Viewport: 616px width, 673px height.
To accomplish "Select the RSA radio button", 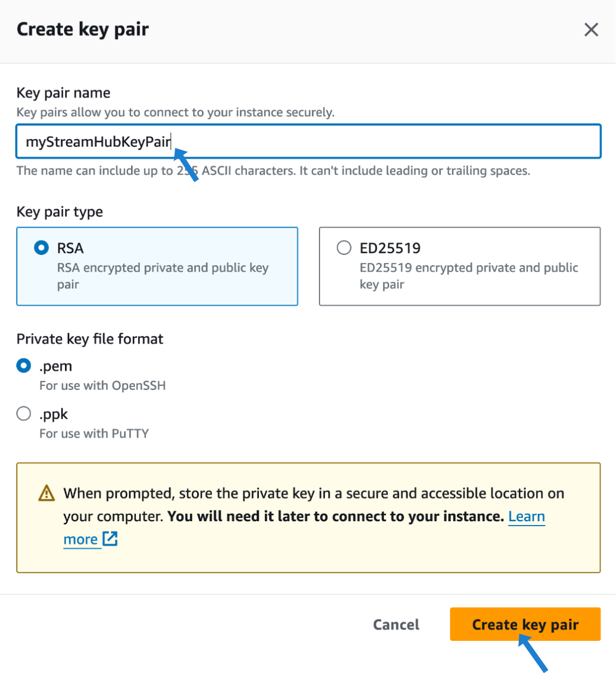I will pos(42,248).
